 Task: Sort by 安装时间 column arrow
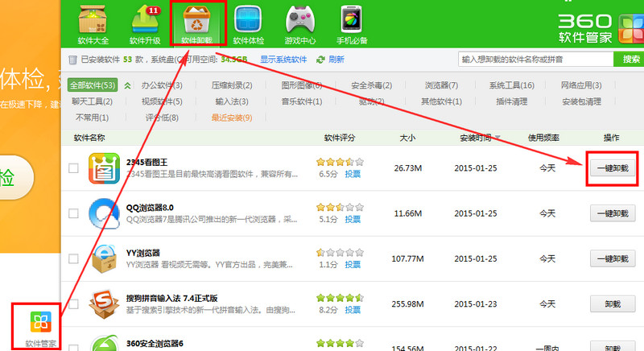pyautogui.click(x=497, y=138)
